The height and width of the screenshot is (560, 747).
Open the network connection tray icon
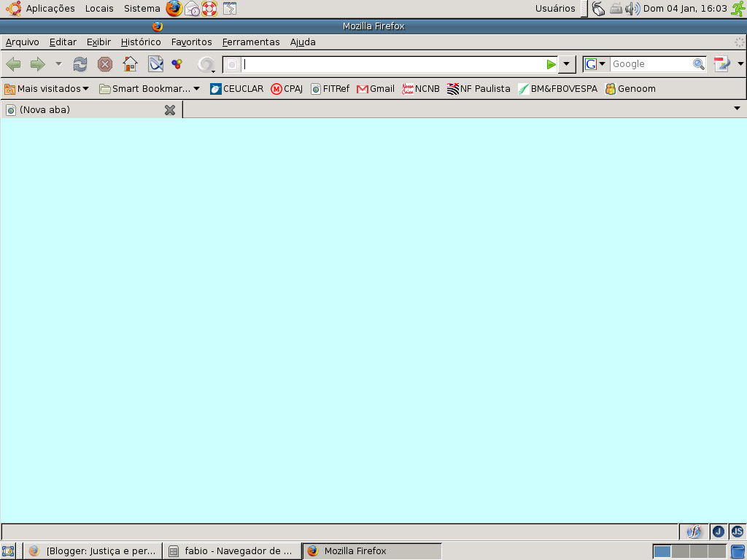(x=598, y=9)
